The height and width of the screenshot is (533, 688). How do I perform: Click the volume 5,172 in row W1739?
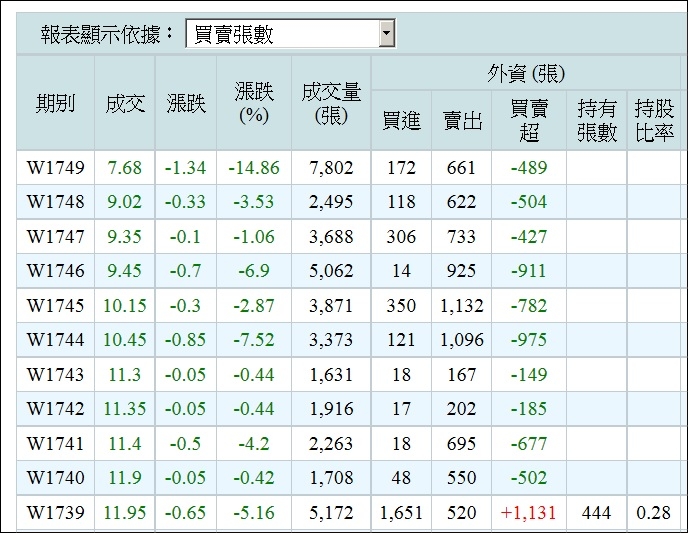click(x=331, y=512)
